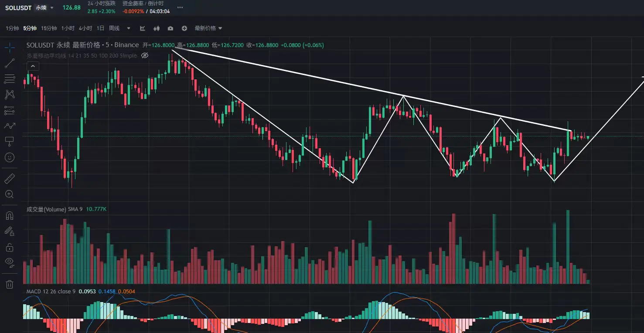This screenshot has height=333, width=644.
Task: Click the volume value 10.777K
Action: 96,209
